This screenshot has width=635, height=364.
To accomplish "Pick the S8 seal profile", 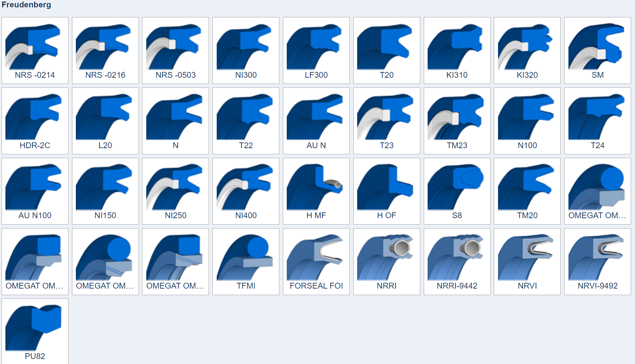I will [x=457, y=191].
